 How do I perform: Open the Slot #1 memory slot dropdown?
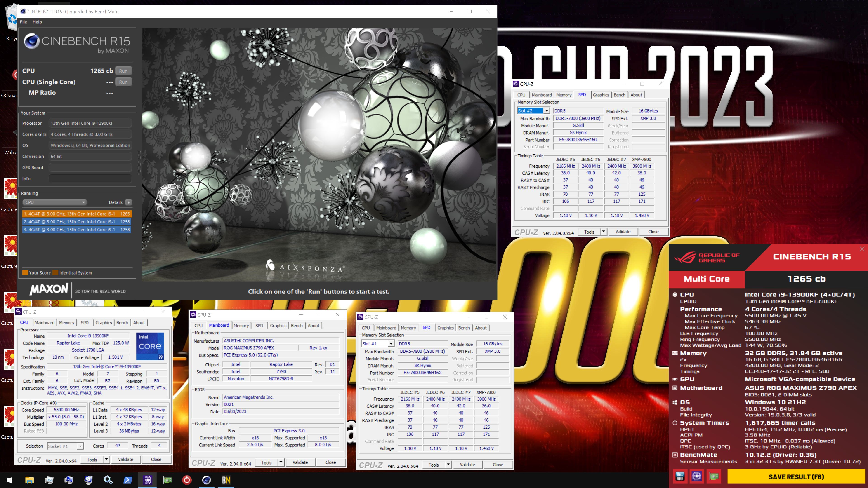tap(391, 344)
